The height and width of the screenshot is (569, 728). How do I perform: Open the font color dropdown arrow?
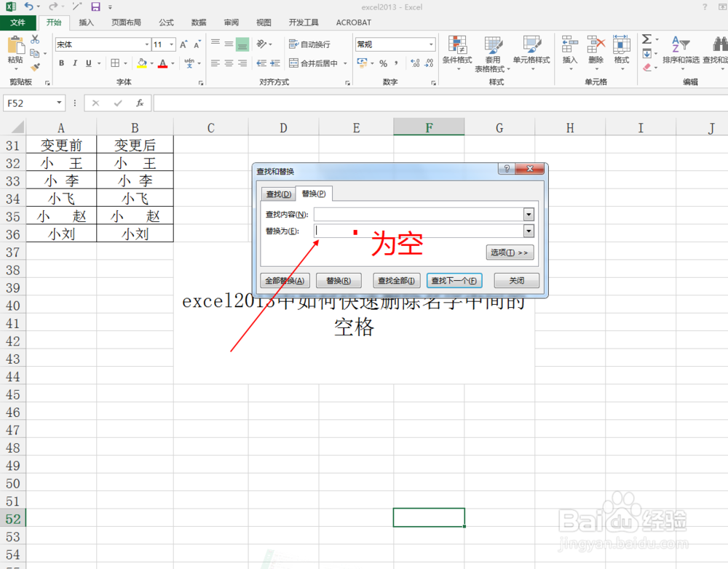point(173,63)
